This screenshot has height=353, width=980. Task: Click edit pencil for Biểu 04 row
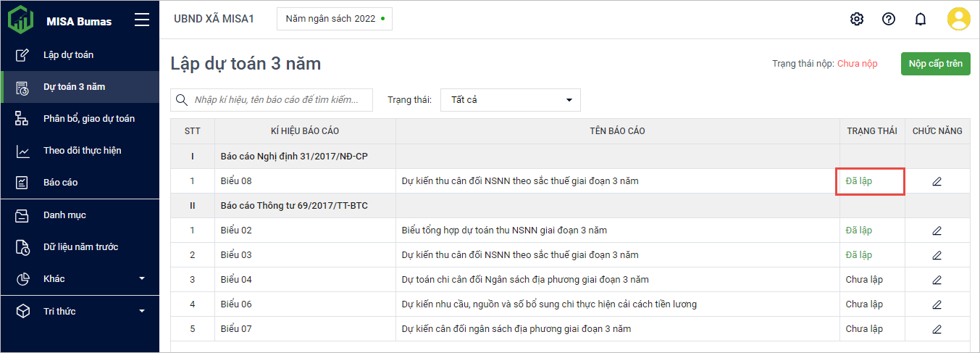click(x=937, y=280)
